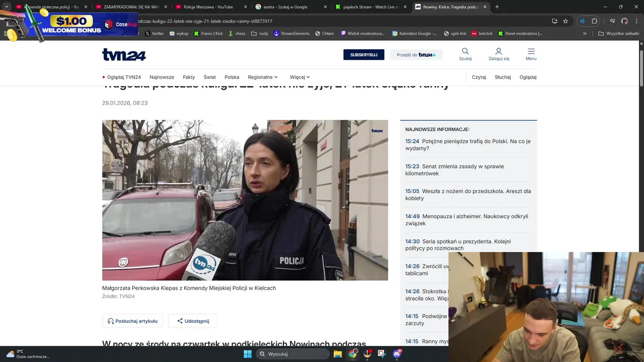644x362 pixels.
Task: Open Wszystkie zakładki folder
Action: tap(618, 34)
